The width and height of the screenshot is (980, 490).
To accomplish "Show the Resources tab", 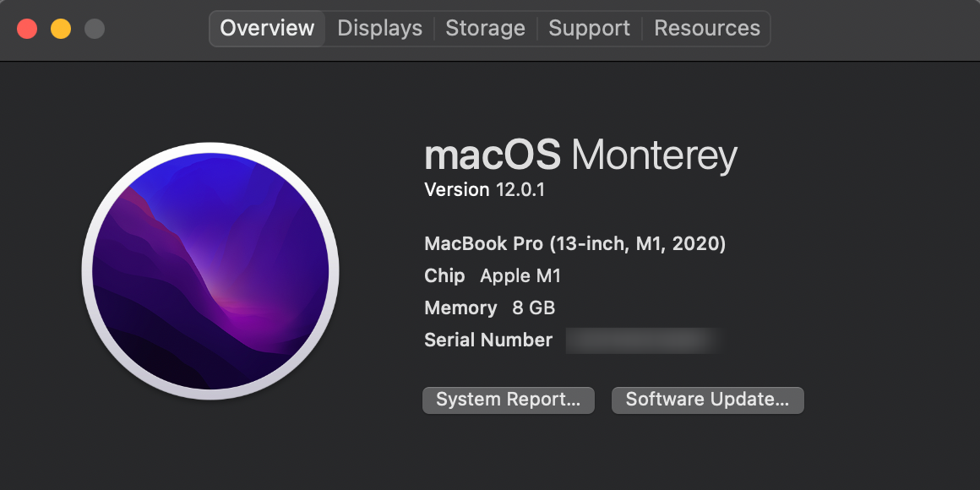I will click(707, 28).
